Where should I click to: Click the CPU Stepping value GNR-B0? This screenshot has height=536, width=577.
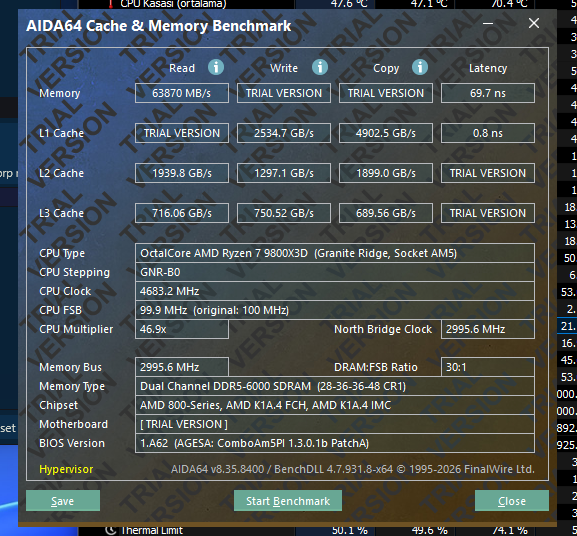coord(335,272)
